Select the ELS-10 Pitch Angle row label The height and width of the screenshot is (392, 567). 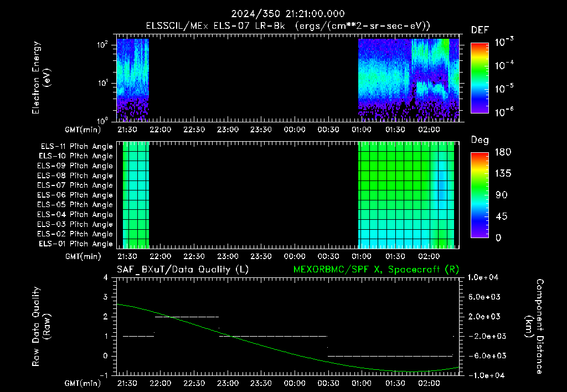tap(76, 156)
